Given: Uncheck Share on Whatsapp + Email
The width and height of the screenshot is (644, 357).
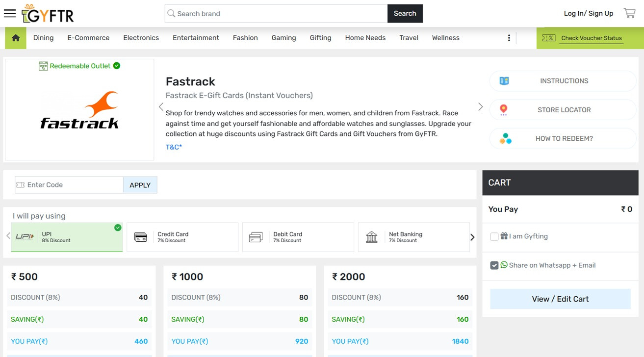Looking at the screenshot, I should [494, 265].
